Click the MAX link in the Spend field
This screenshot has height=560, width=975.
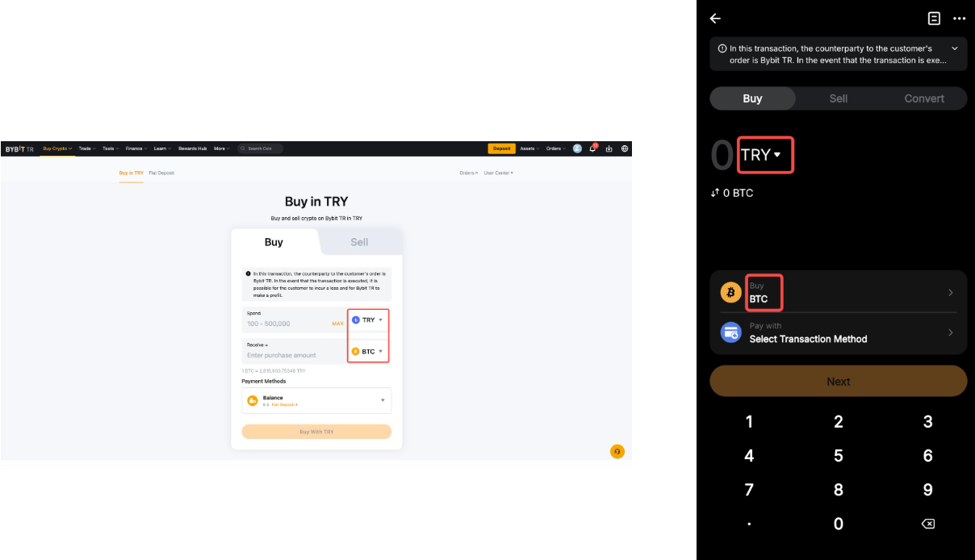(337, 324)
